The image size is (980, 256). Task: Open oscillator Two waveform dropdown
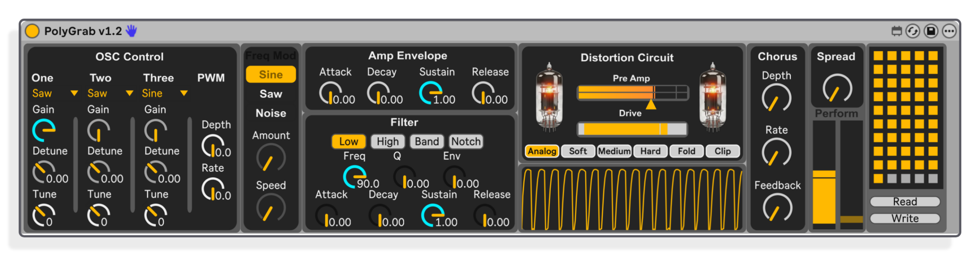click(x=110, y=93)
